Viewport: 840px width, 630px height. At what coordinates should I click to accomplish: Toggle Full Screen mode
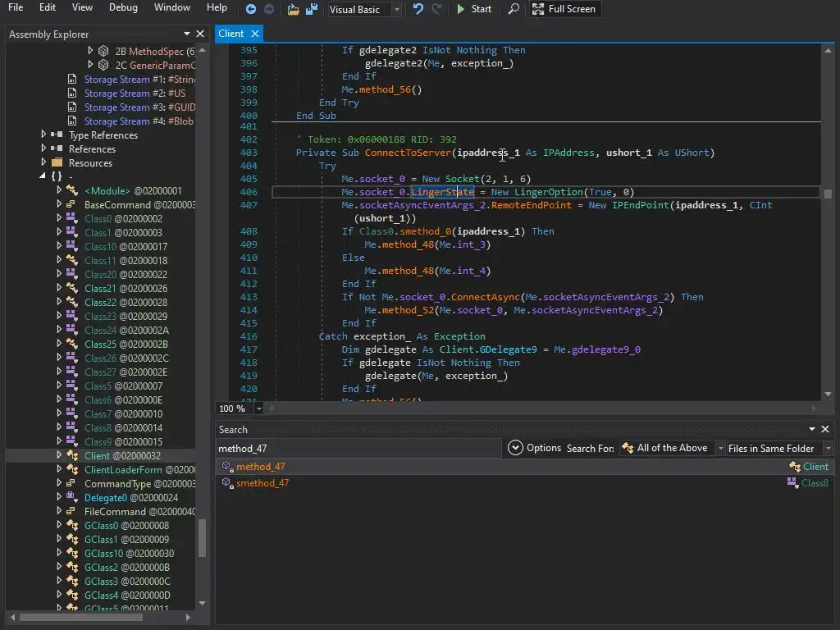[564, 9]
